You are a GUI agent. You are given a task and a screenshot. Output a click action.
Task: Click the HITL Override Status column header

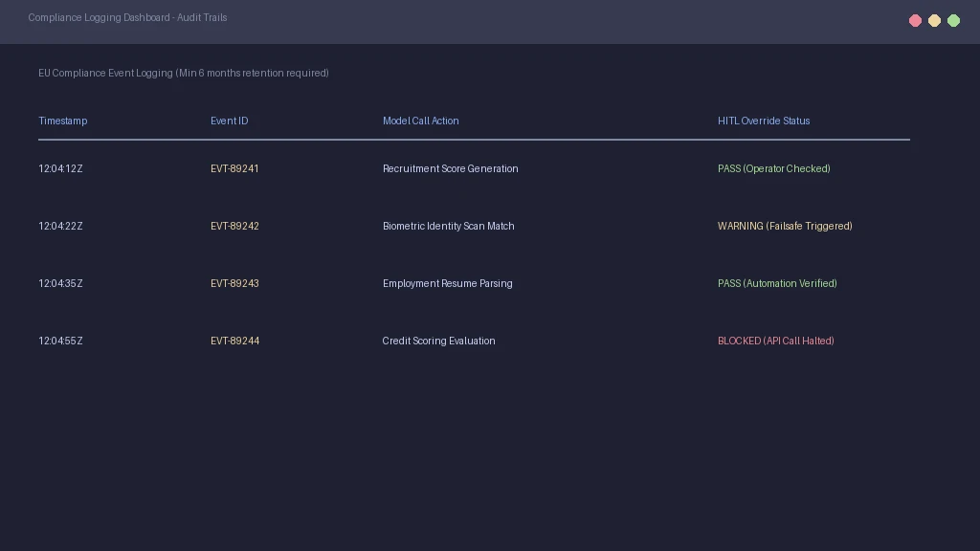(x=764, y=121)
